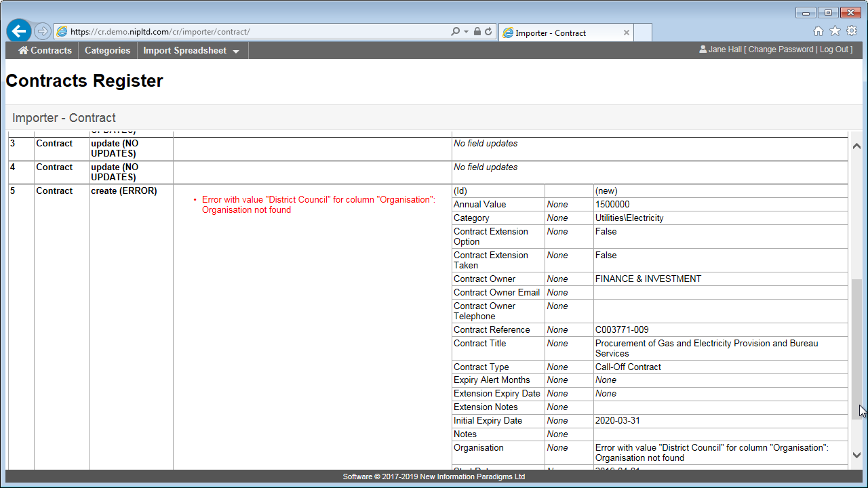Screen dimensions: 868x488
Task: Refresh the page using reload icon
Action: point(488,32)
